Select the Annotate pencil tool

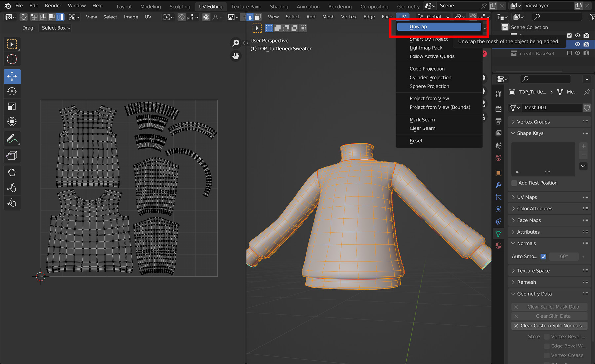point(12,139)
